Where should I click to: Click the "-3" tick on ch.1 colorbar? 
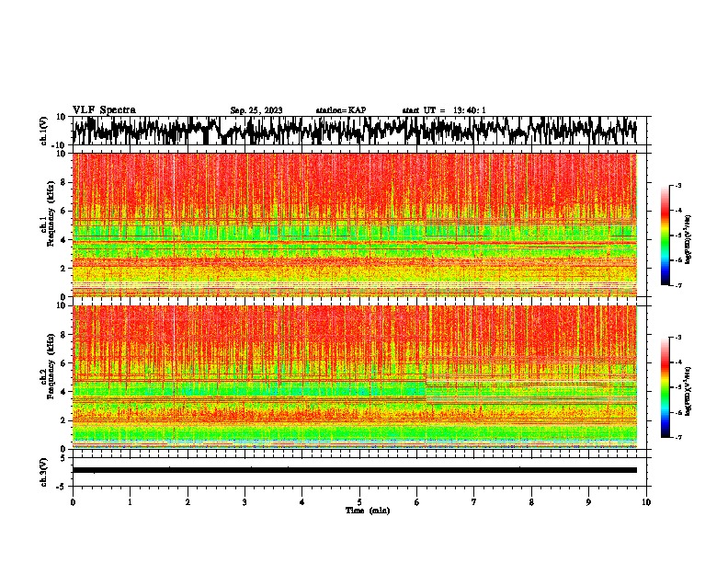677,185
